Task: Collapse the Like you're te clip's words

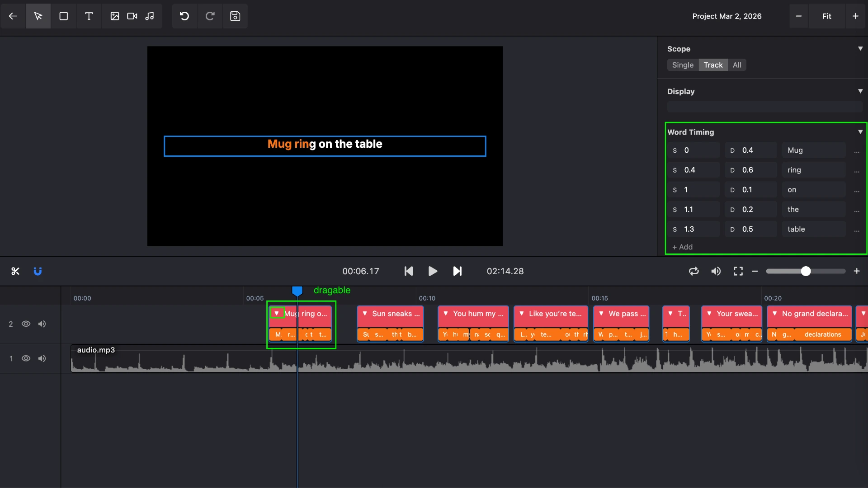Action: click(x=522, y=314)
